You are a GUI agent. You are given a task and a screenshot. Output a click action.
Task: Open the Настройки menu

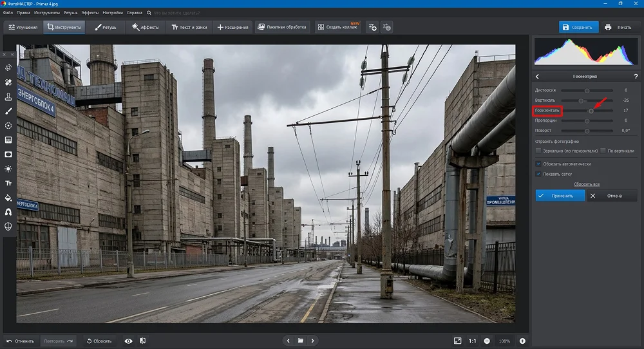[x=113, y=13]
